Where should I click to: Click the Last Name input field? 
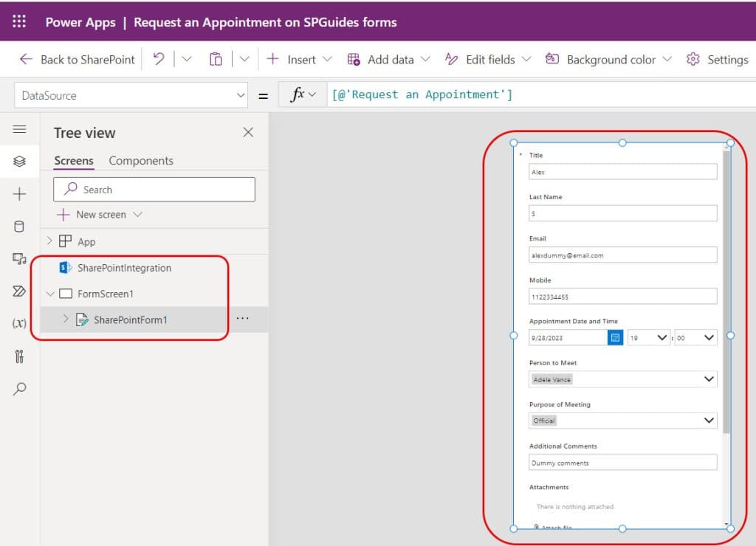tap(622, 213)
